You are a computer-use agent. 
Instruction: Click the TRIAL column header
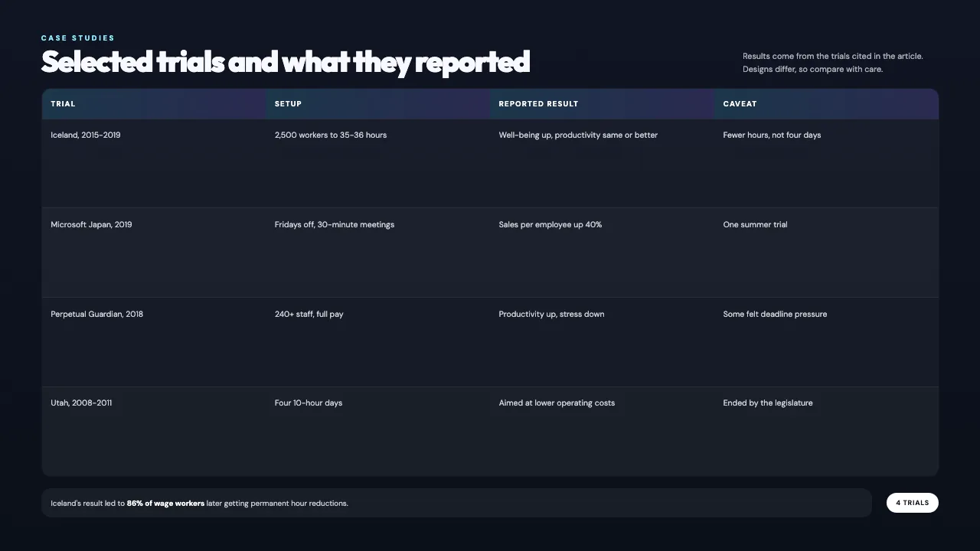(154, 104)
